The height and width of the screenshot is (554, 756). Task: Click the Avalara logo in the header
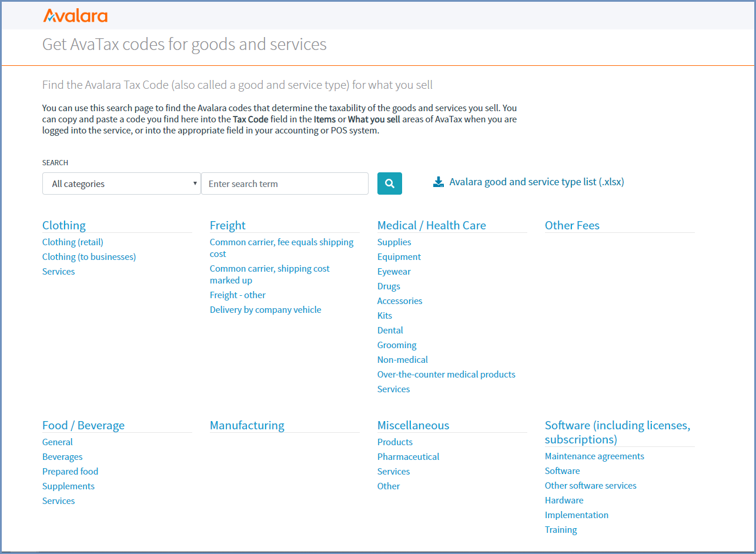(x=75, y=15)
